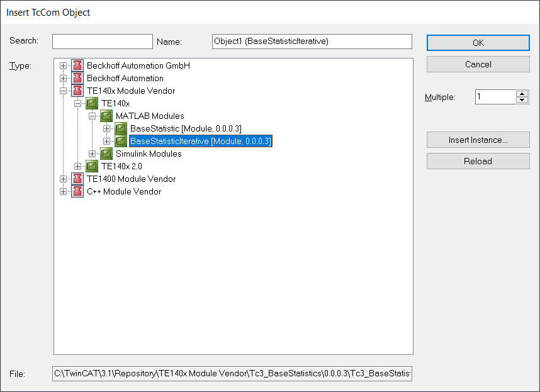540x392 pixels.
Task: Select Simulink Modules in the tree
Action: coord(149,154)
